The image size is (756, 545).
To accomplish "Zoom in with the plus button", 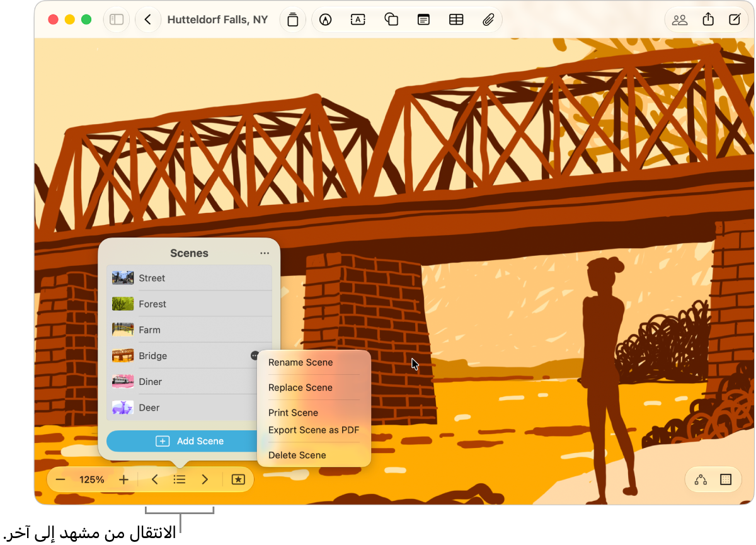I will tap(124, 479).
